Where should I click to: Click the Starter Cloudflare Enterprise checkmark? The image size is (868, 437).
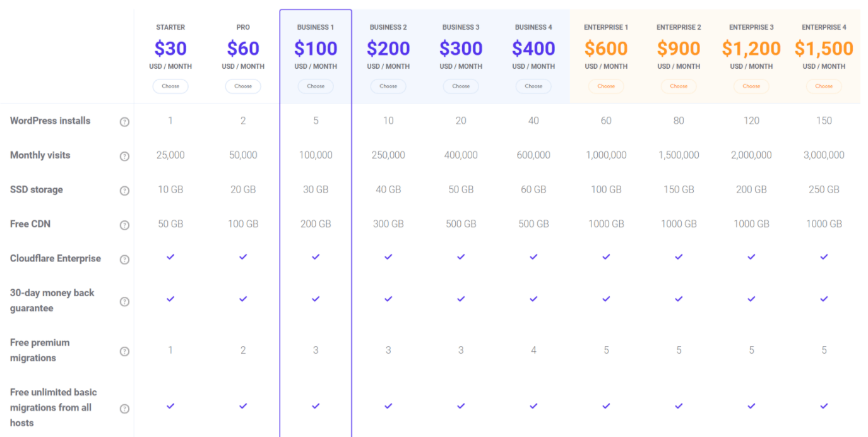tap(170, 256)
